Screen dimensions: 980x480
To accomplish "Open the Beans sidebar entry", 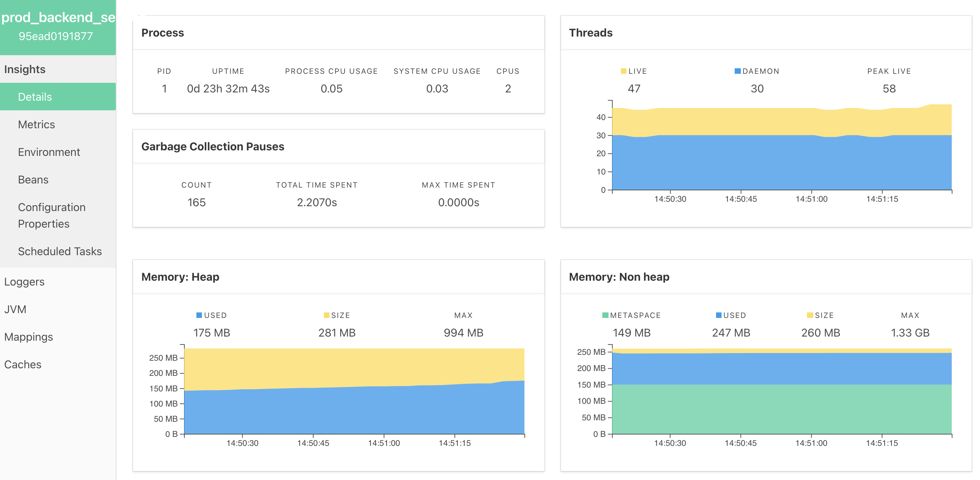I will point(33,179).
